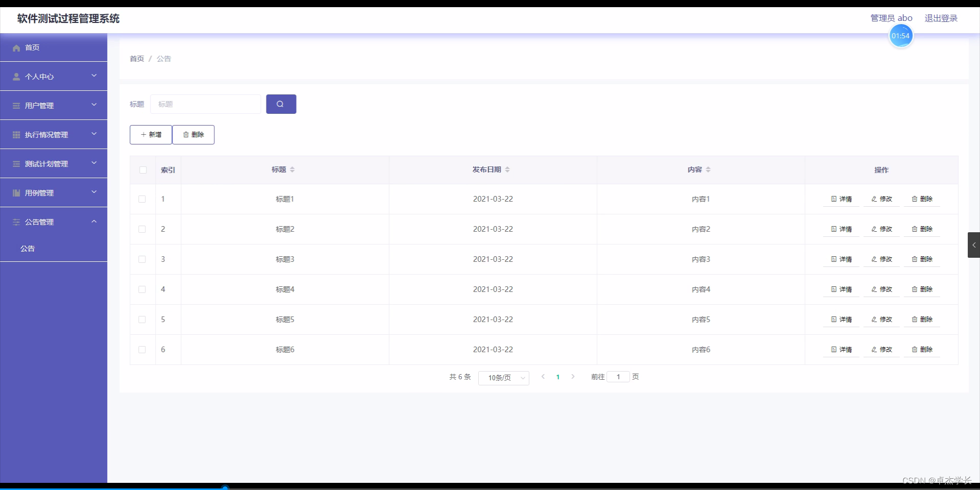Open the 10条/页 page-size dropdown

(x=503, y=378)
